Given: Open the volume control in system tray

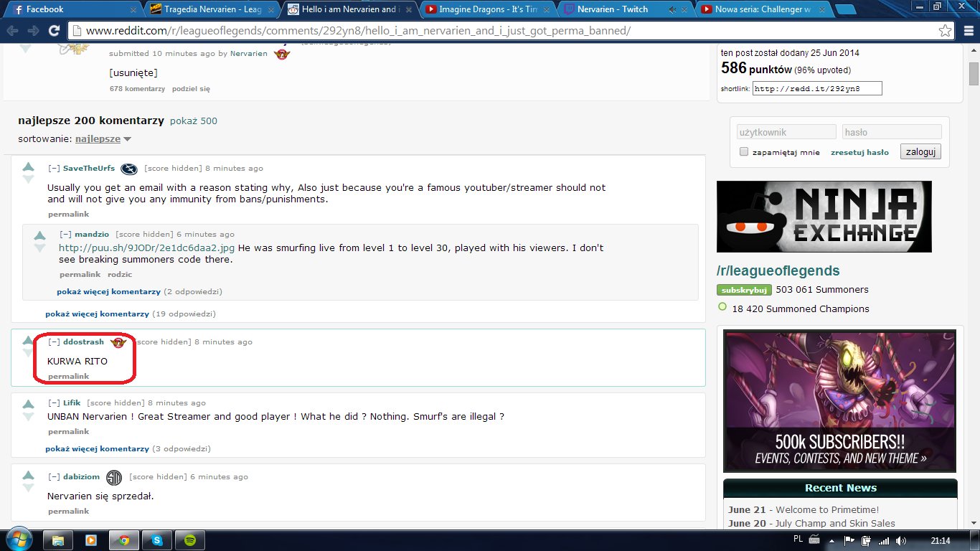Looking at the screenshot, I should (x=900, y=540).
